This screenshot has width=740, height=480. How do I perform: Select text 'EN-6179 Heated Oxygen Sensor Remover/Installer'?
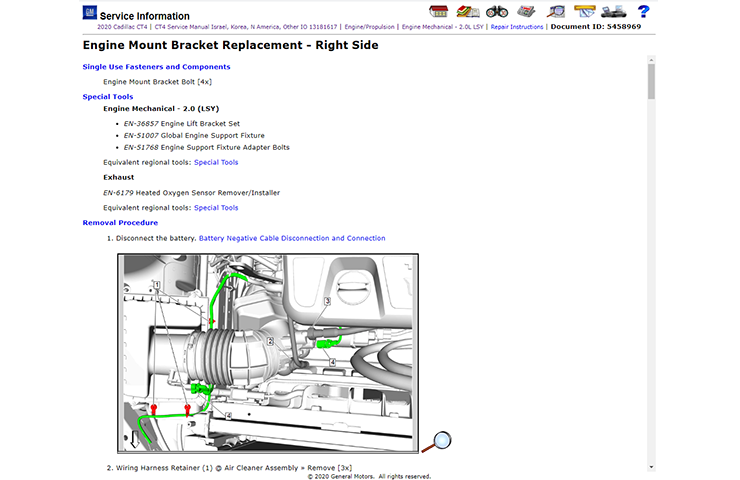pos(192,193)
